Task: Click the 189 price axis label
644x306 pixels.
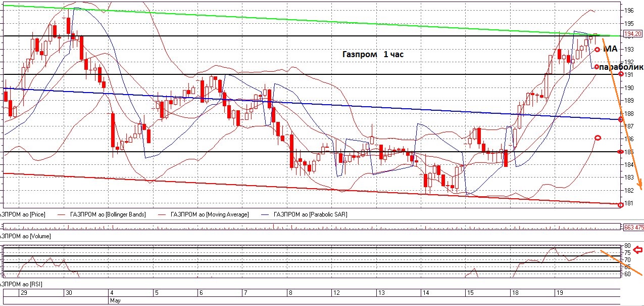Action: tap(629, 100)
